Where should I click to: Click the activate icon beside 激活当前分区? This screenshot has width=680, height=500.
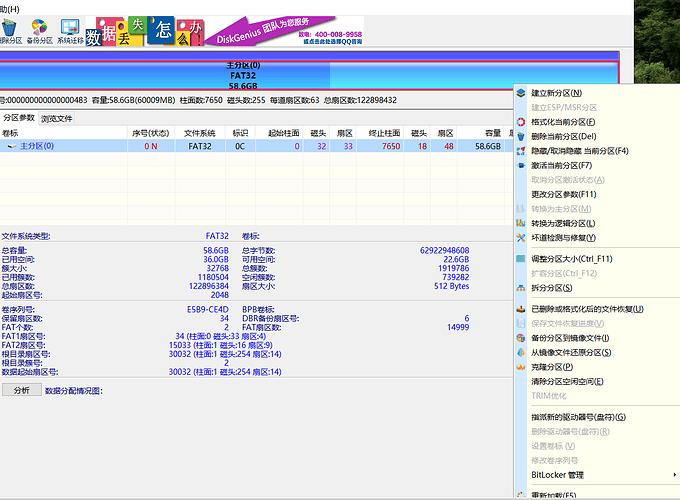click(521, 165)
